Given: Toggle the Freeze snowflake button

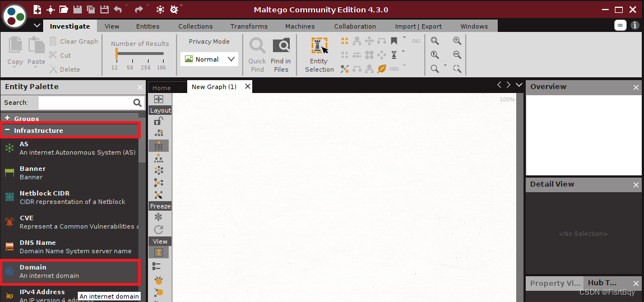Looking at the screenshot, I should (159, 217).
